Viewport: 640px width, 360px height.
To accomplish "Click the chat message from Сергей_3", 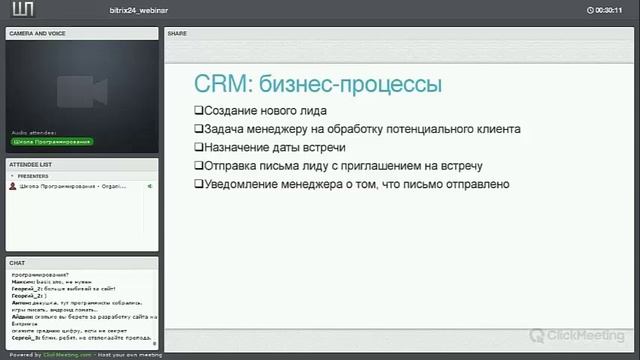I will [x=81, y=338].
